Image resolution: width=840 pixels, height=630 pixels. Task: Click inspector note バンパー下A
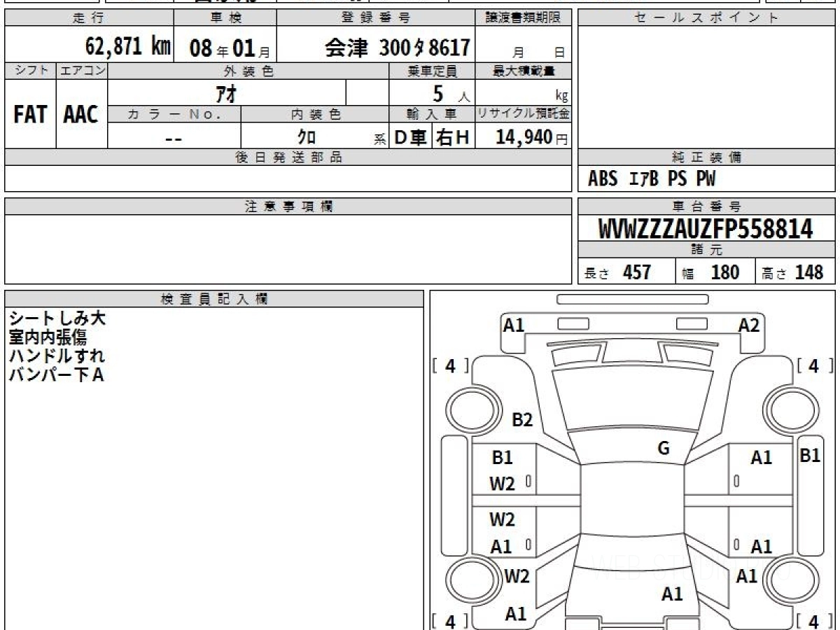pyautogui.click(x=56, y=375)
